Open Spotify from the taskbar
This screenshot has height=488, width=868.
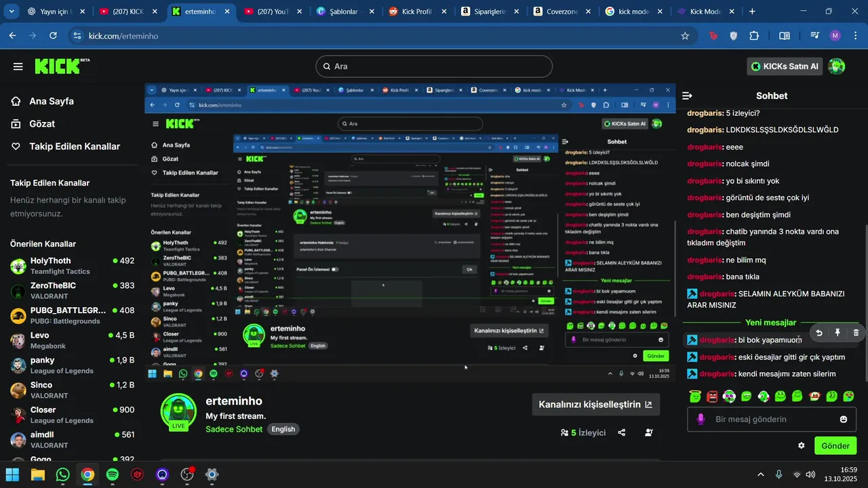(x=113, y=474)
